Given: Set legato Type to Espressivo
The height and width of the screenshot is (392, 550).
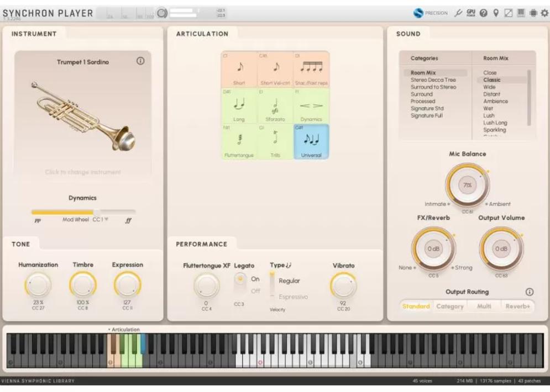Looking at the screenshot, I should 293,296.
